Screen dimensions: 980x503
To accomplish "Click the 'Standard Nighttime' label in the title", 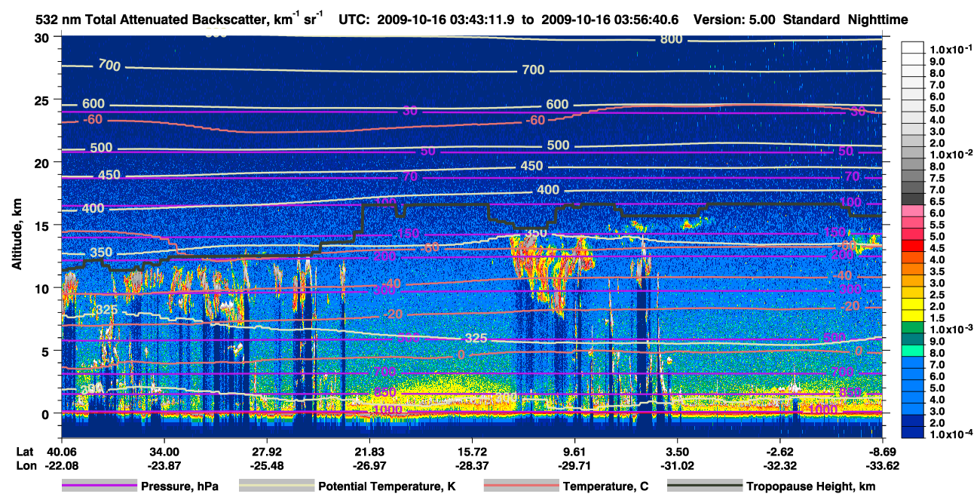I will click(x=844, y=20).
